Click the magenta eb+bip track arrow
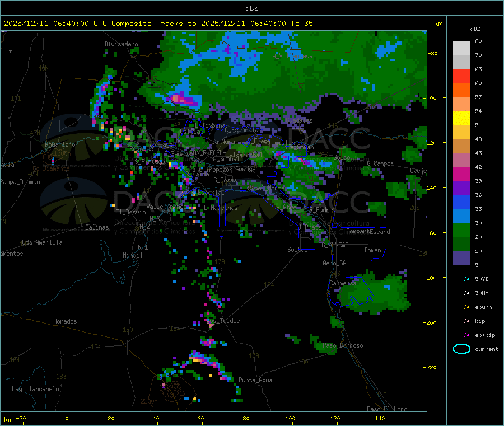 (x=461, y=335)
